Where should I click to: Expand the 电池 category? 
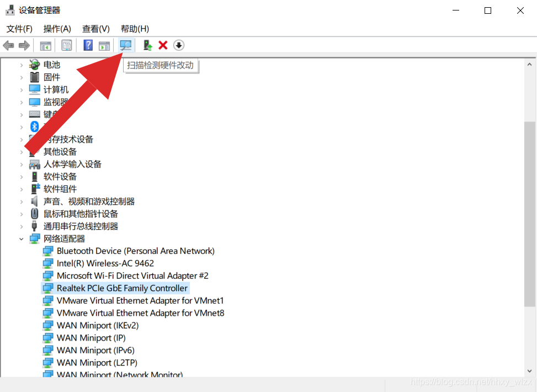click(x=21, y=65)
